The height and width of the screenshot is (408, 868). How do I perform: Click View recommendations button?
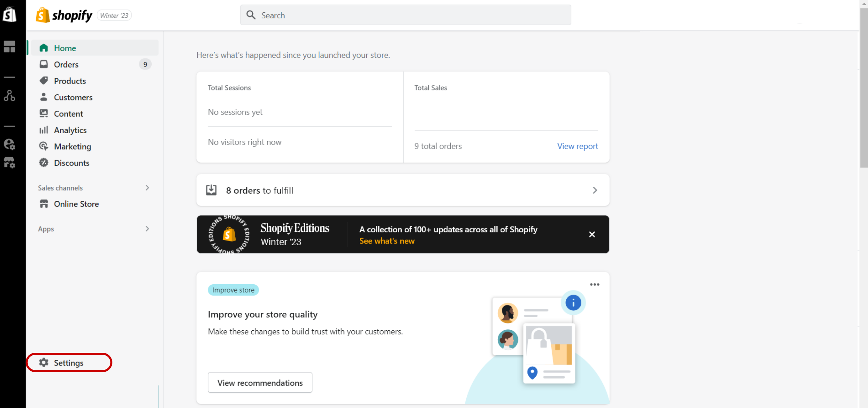[x=260, y=382]
